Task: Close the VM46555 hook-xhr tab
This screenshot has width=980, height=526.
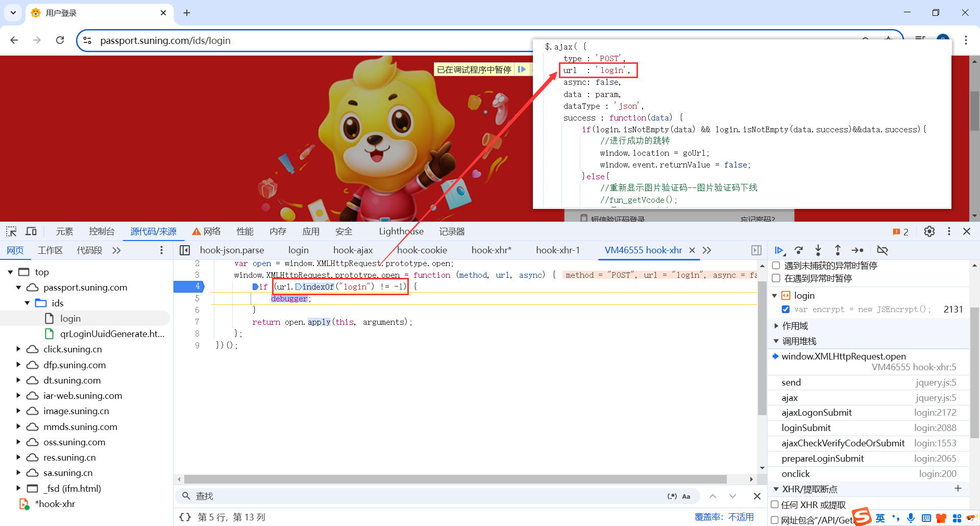Action: (x=692, y=250)
